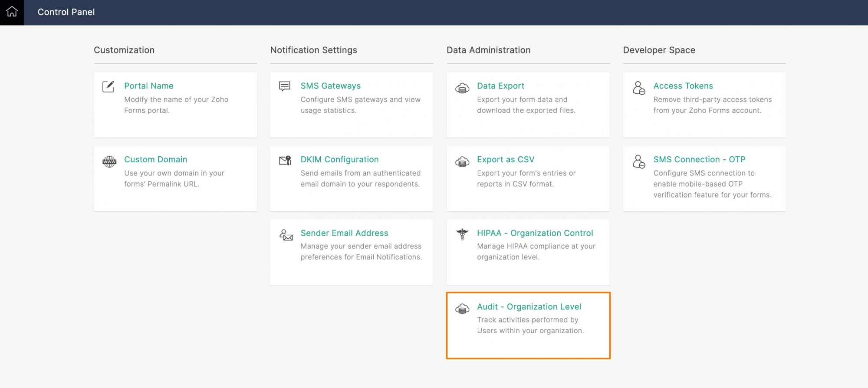Click the Sender Email Address icon
The width and height of the screenshot is (868, 388).
(x=286, y=235)
